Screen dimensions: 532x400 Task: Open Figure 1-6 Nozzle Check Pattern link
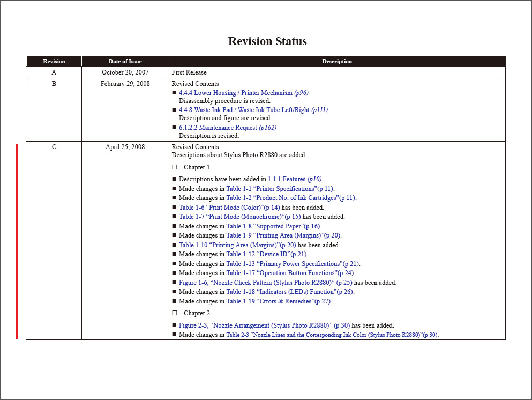coord(265,283)
